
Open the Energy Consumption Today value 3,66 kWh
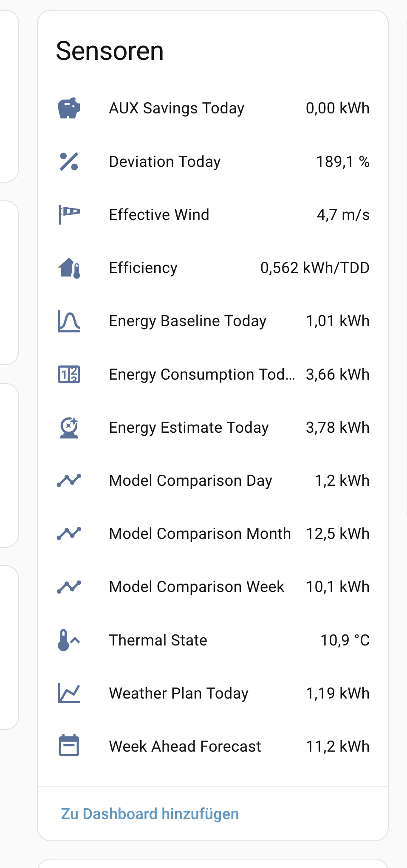click(x=338, y=374)
